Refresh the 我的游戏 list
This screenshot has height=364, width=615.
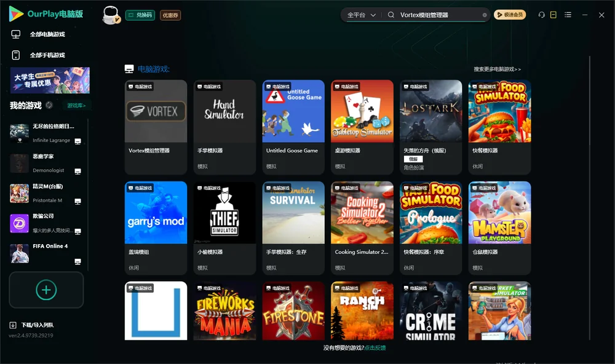(x=49, y=105)
